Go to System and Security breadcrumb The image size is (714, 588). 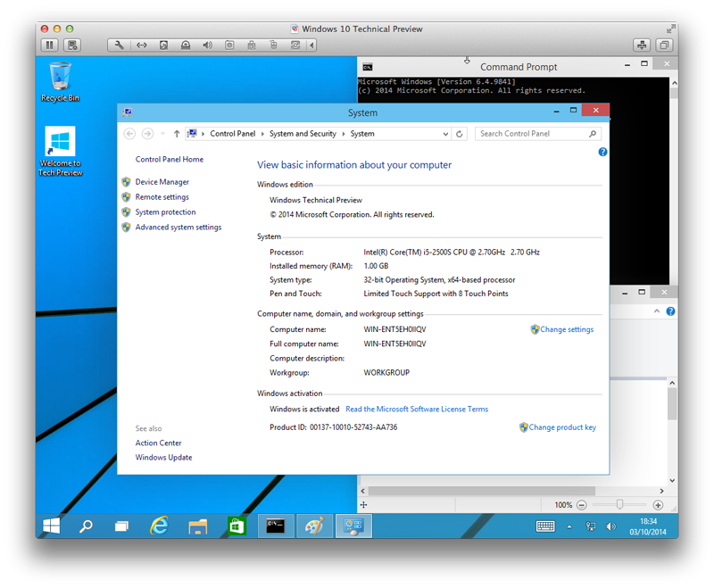point(303,134)
